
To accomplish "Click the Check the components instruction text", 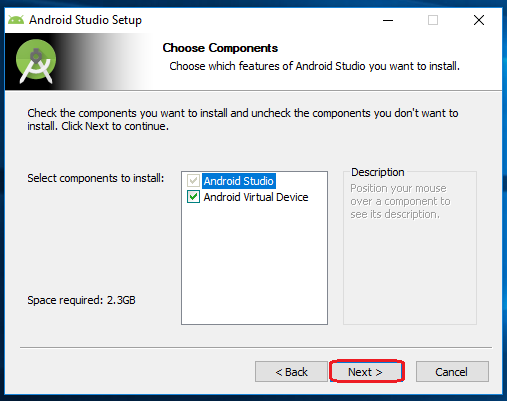I will 243,120.
